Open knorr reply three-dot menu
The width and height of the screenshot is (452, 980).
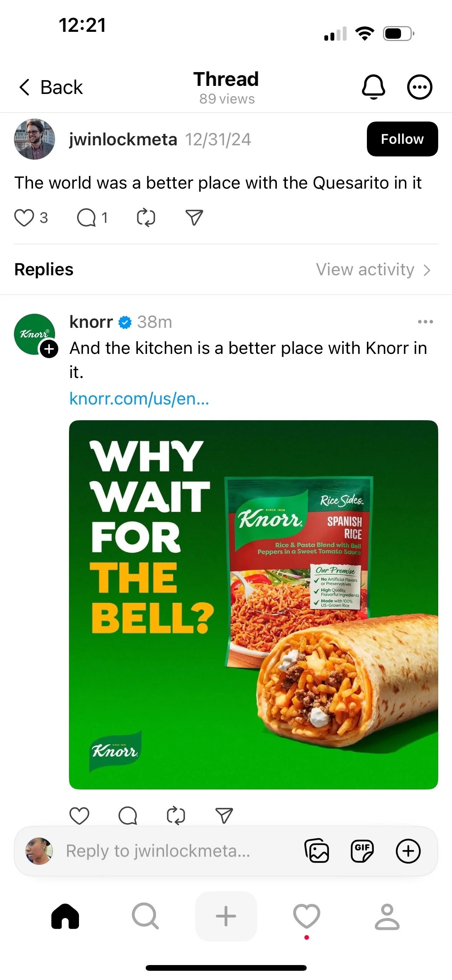(x=426, y=322)
